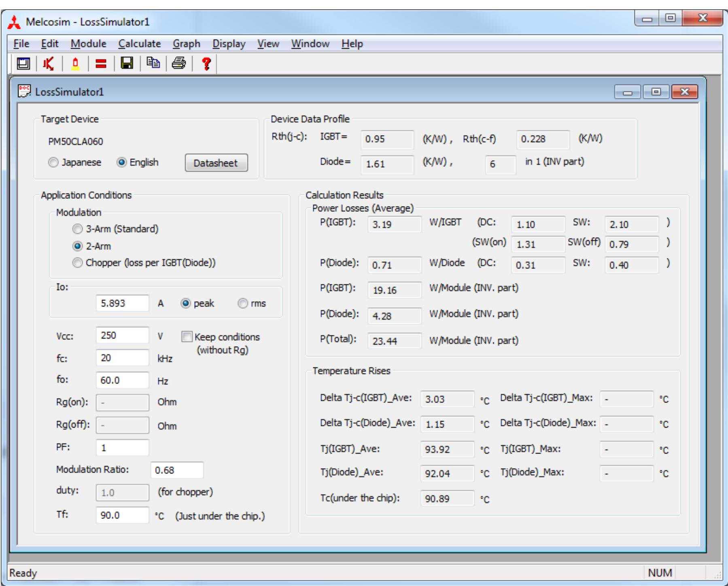728x586 pixels.
Task: Click the fc carrier frequency field
Action: (122, 358)
